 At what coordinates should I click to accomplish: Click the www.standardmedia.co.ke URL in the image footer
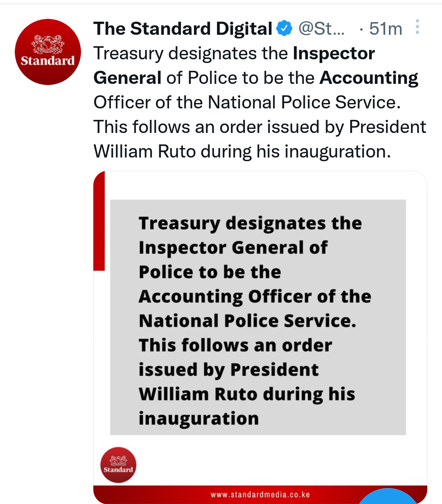click(x=260, y=495)
